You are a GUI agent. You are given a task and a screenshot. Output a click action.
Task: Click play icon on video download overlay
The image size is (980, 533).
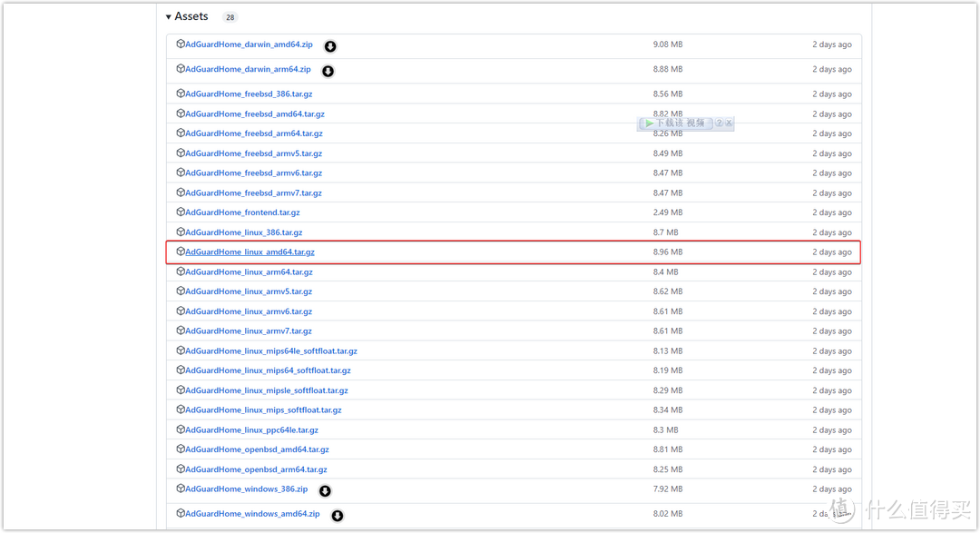(x=649, y=123)
